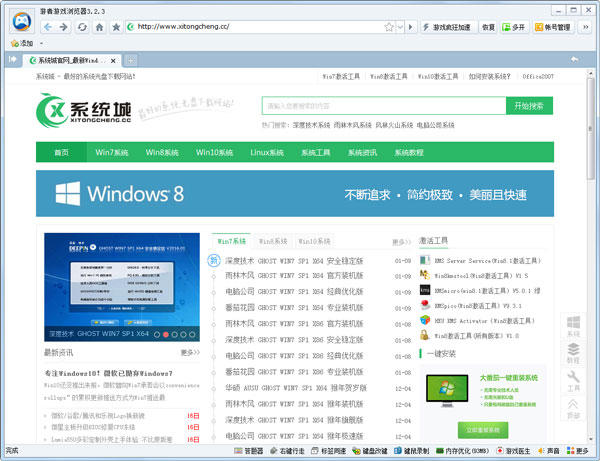Open a new tab with plus button
Screen dimensions: 600x461
[x=130, y=60]
